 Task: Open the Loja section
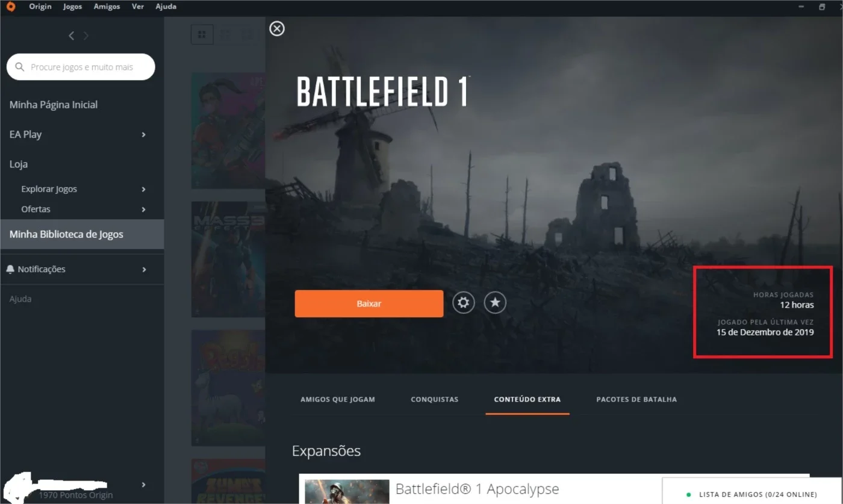[19, 164]
